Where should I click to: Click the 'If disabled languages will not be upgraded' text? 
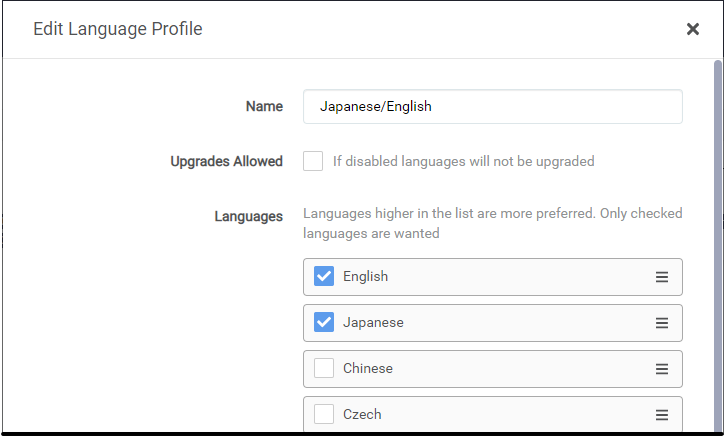point(464,161)
